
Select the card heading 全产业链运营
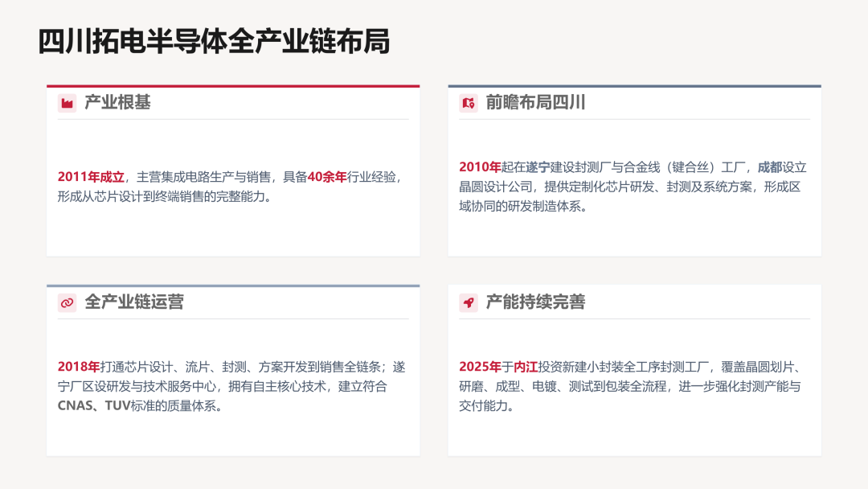click(134, 302)
